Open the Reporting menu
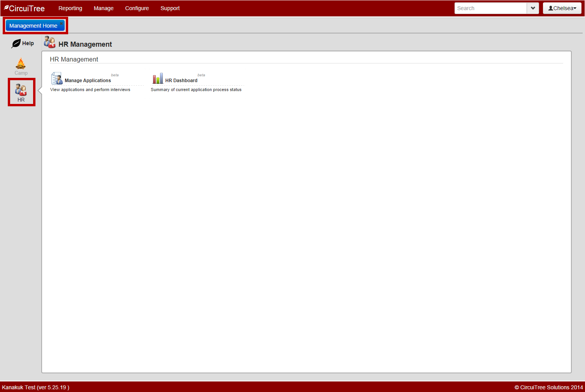Screen dimensions: 585x392 (70, 8)
